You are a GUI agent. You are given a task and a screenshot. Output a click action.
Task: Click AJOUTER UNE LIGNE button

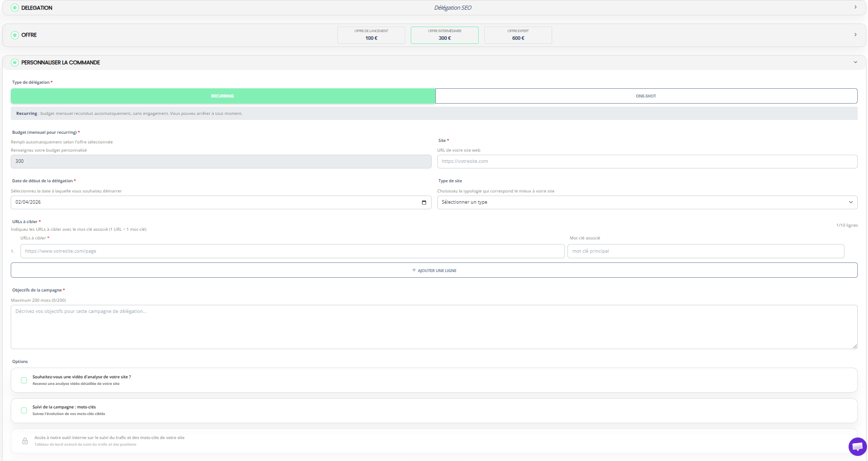click(434, 271)
